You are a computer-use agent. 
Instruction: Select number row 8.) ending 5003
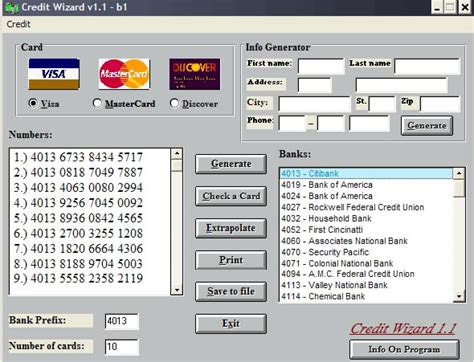coord(78,264)
